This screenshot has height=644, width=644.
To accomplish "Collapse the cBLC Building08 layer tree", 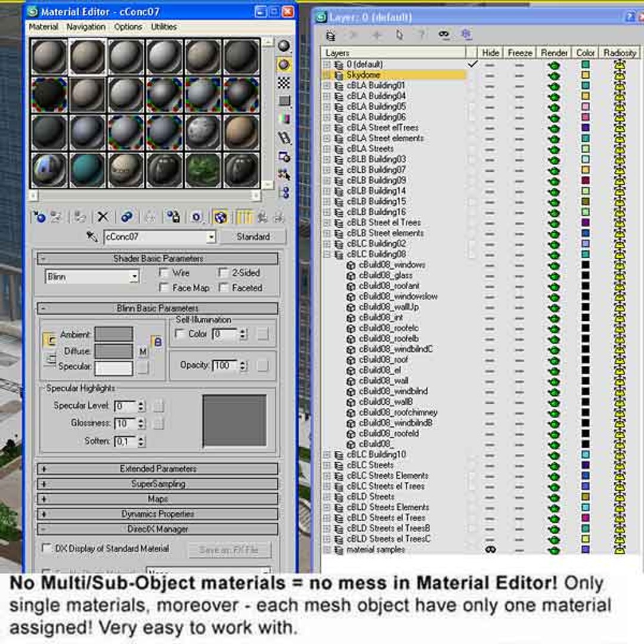I will coord(327,255).
